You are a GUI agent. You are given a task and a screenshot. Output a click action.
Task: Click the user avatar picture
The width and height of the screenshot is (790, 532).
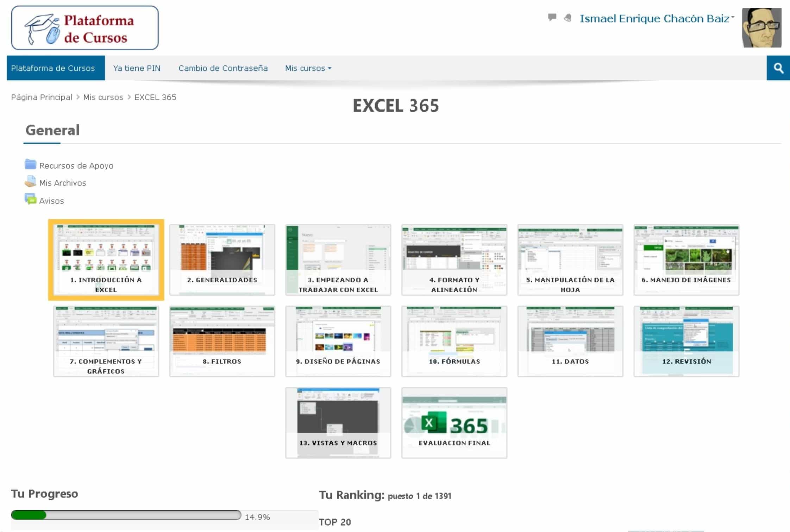coord(761,28)
